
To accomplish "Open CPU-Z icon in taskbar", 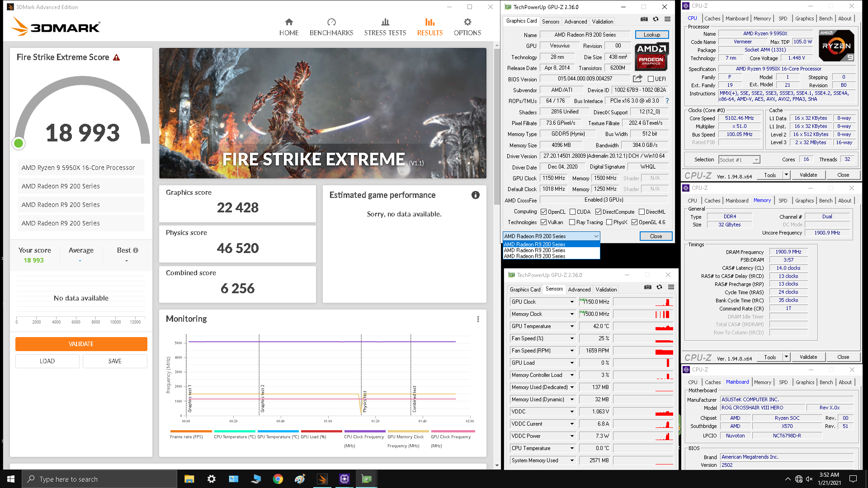I will (x=344, y=479).
